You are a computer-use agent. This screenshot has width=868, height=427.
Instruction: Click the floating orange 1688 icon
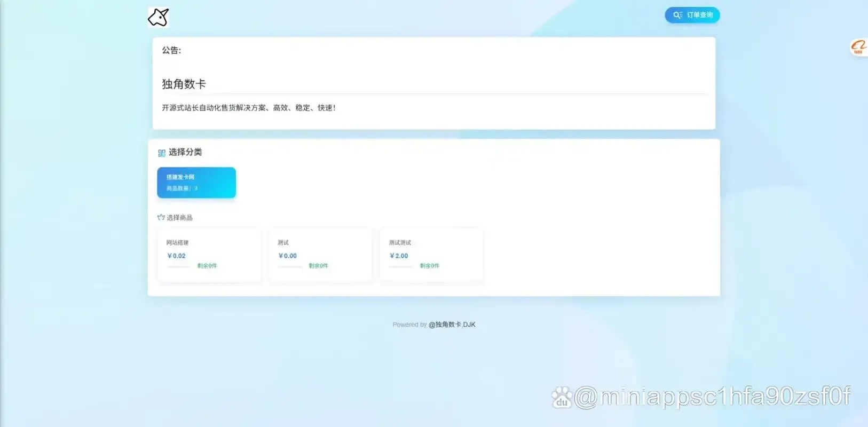[858, 47]
